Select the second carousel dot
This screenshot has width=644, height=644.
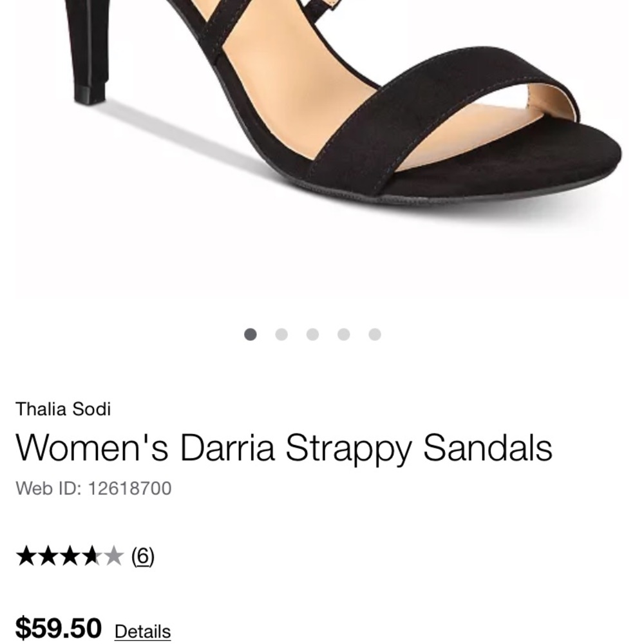pyautogui.click(x=281, y=334)
